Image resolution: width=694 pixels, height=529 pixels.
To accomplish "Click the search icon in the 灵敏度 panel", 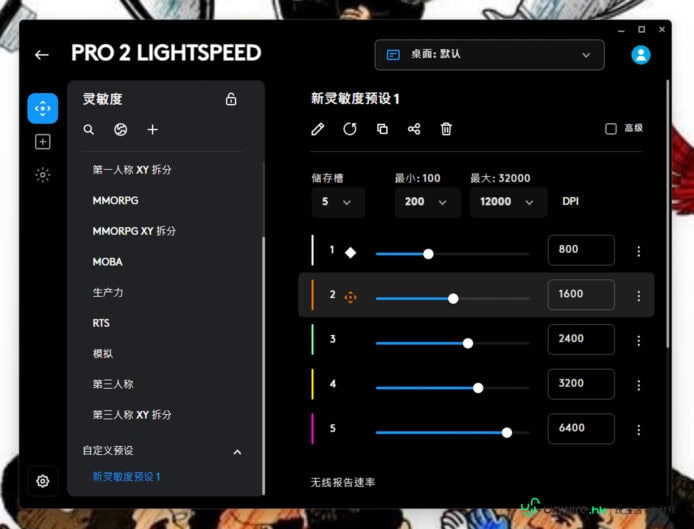I will click(x=89, y=130).
